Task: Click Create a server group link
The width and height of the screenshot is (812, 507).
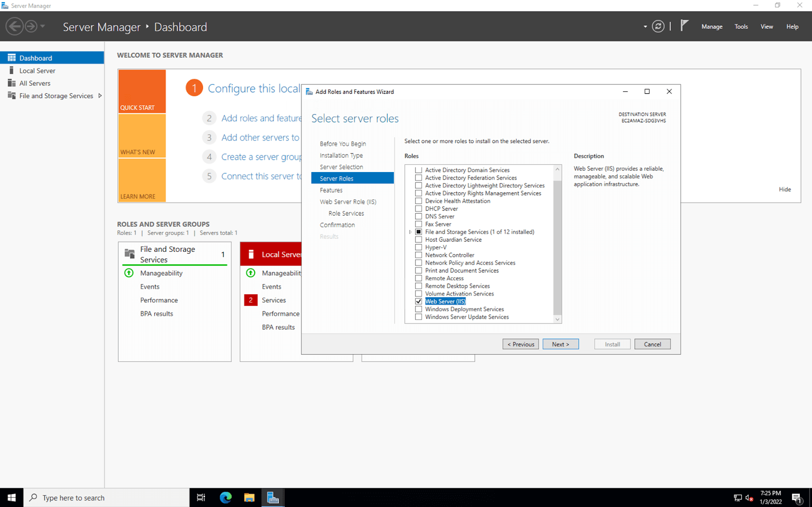Action: point(261,157)
